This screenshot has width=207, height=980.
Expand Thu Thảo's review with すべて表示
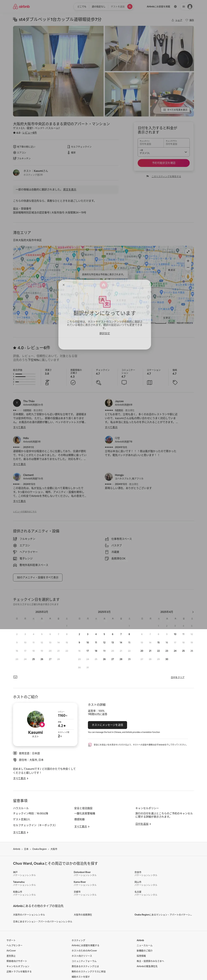(19, 427)
